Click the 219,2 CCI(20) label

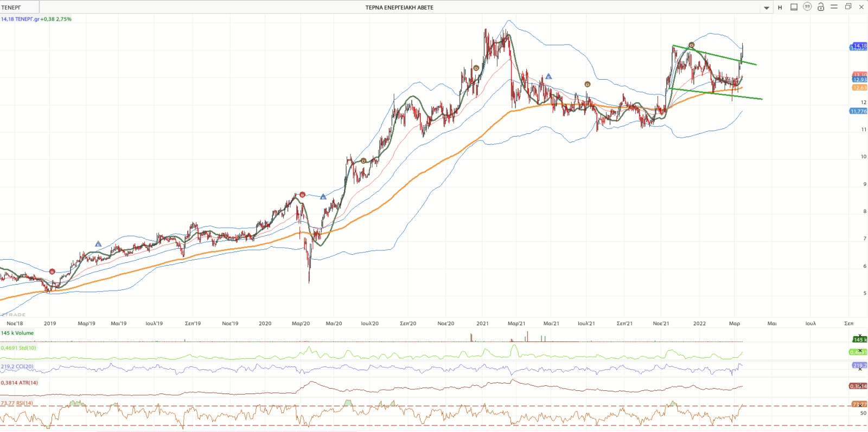coord(17,366)
